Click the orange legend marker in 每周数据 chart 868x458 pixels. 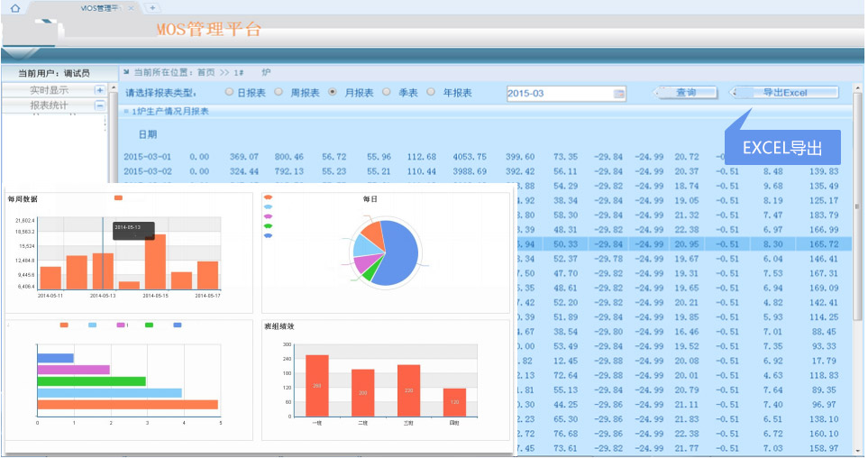point(118,198)
